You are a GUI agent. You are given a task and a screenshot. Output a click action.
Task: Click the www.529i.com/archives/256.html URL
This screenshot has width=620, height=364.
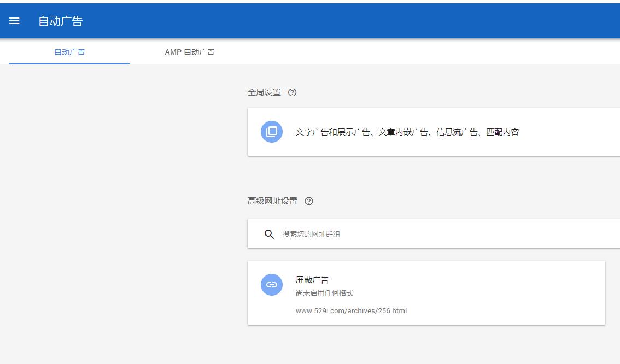tap(351, 311)
